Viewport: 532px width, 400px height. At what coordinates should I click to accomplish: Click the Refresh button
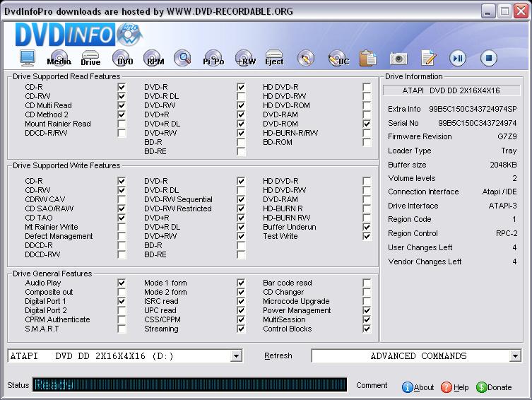[278, 355]
